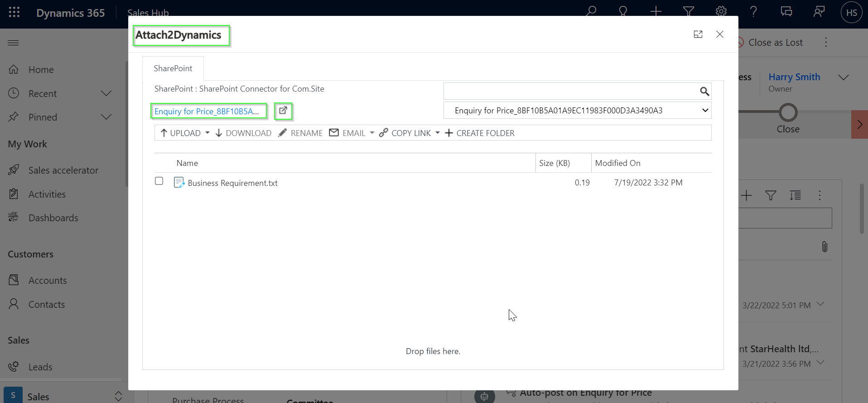Open timeline more options ellipsis
The width and height of the screenshot is (868, 403).
pyautogui.click(x=820, y=195)
